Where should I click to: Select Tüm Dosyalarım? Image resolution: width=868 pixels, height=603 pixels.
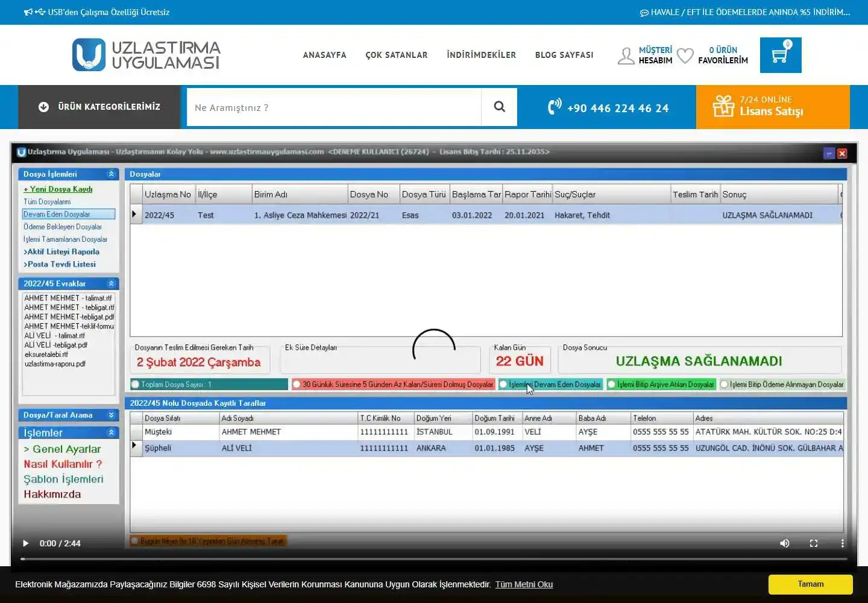(x=47, y=201)
